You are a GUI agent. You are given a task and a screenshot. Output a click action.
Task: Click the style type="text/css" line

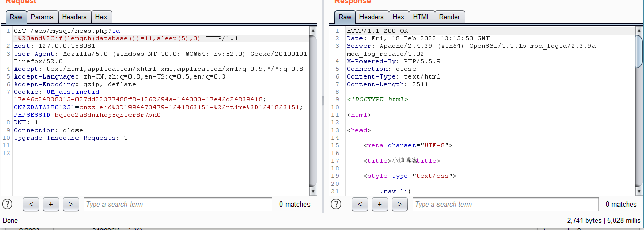click(410, 176)
